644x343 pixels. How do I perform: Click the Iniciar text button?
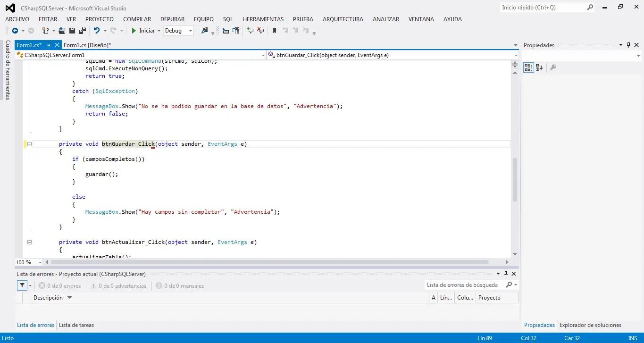(x=147, y=31)
